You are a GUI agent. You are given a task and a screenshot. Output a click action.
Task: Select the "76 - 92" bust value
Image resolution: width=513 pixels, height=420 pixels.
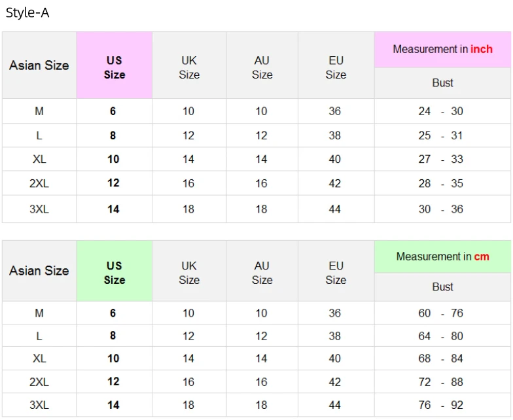[441, 405]
